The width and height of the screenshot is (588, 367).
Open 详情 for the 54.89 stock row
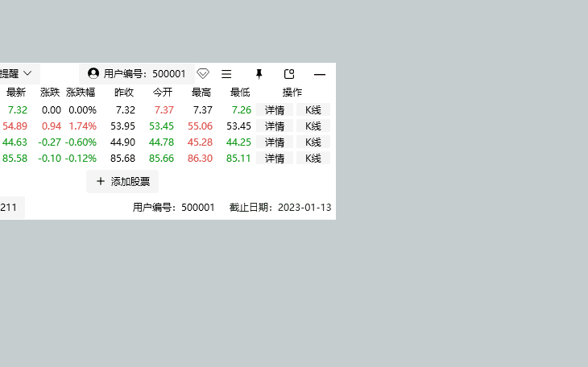coord(275,126)
